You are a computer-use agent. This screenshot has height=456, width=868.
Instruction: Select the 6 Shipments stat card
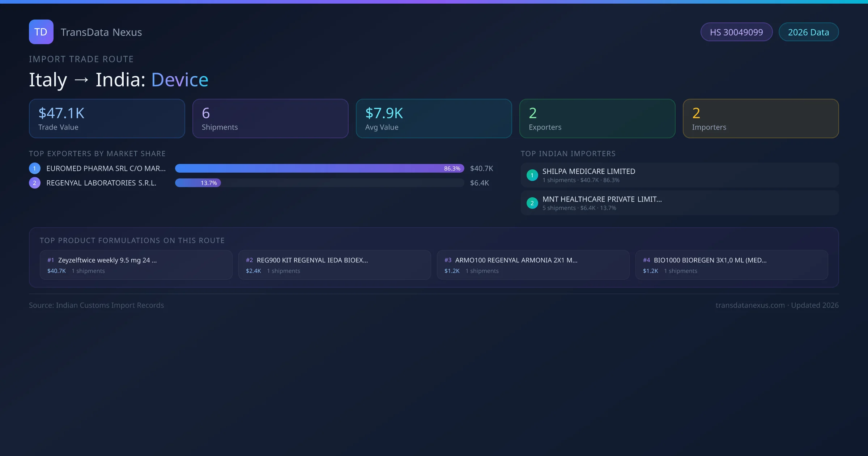pos(270,119)
